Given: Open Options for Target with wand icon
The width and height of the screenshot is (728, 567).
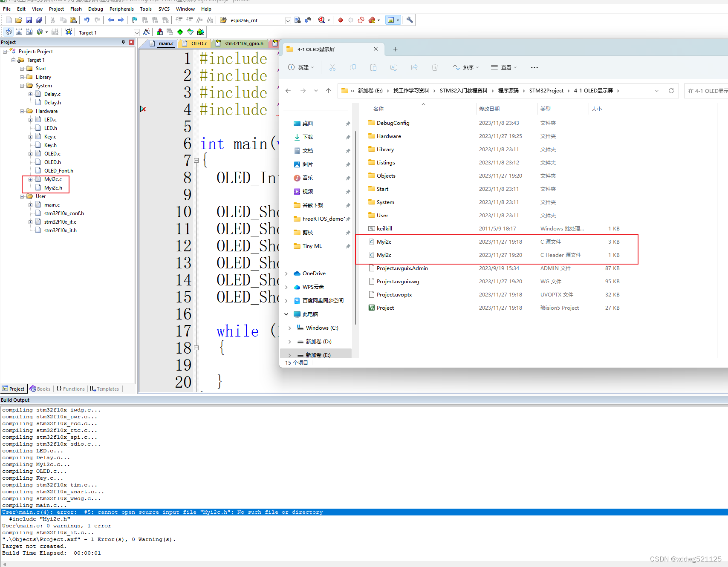Looking at the screenshot, I should pyautogui.click(x=146, y=32).
